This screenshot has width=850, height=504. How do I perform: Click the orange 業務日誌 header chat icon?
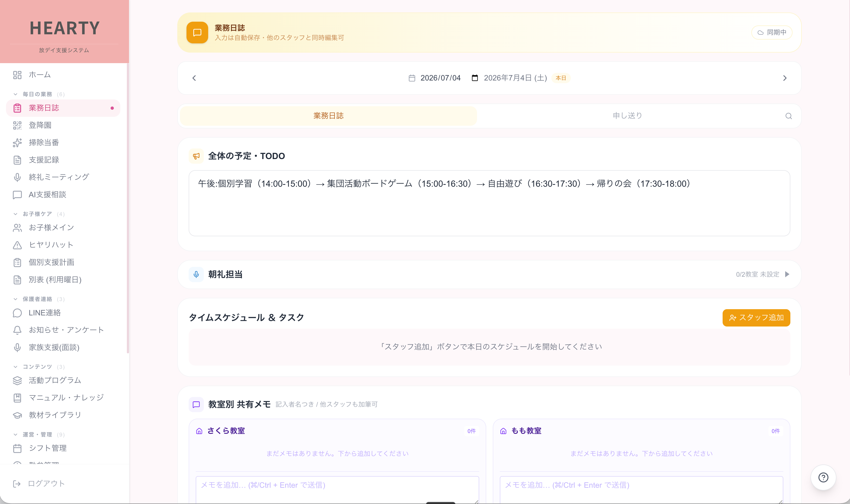tap(197, 33)
